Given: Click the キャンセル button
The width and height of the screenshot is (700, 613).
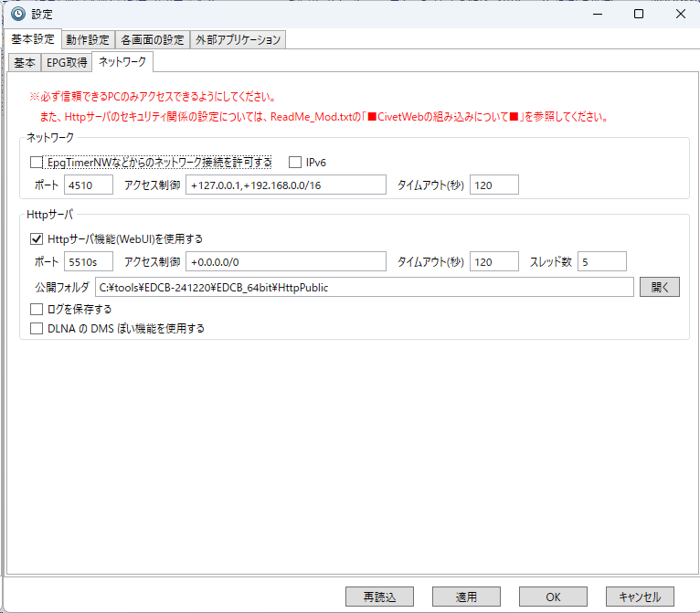Looking at the screenshot, I should 640,597.
